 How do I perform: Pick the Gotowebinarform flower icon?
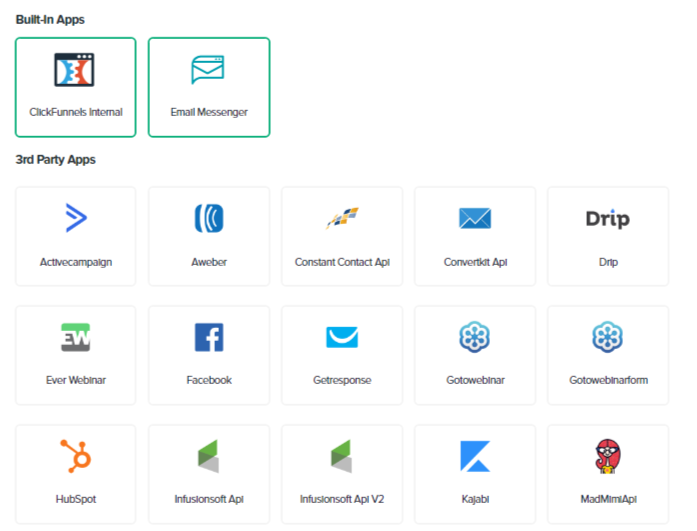click(608, 337)
